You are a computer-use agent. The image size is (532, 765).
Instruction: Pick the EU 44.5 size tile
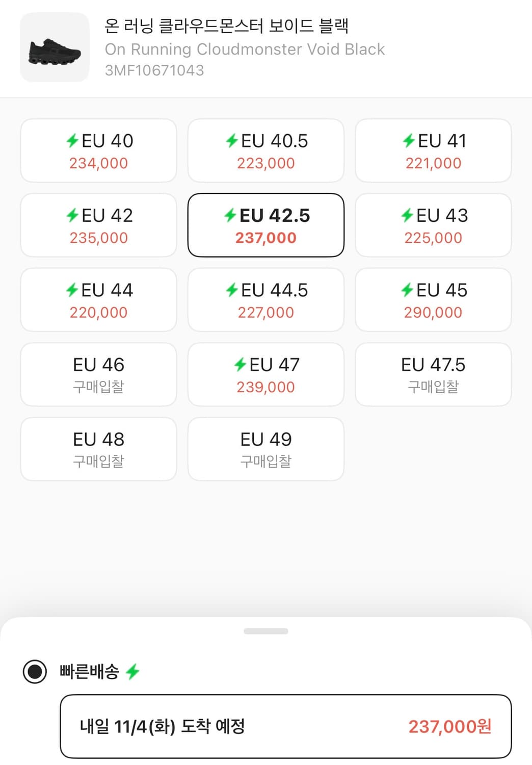[x=266, y=300]
